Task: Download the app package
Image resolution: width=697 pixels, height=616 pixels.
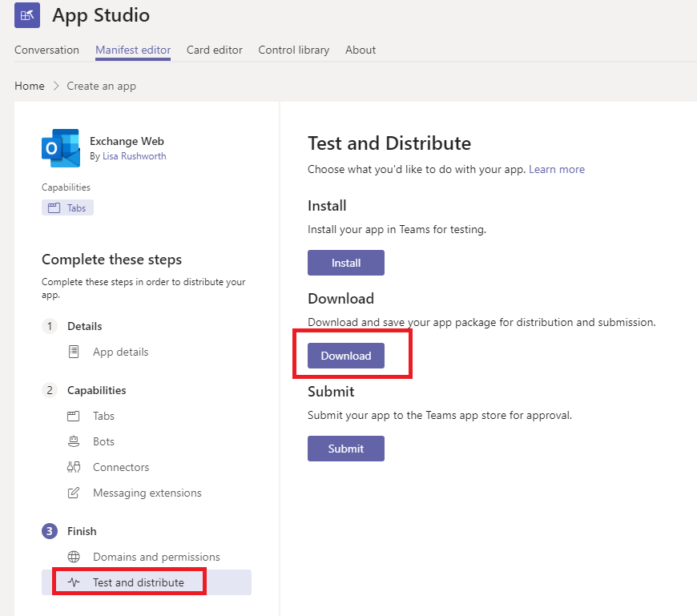Action: [346, 356]
